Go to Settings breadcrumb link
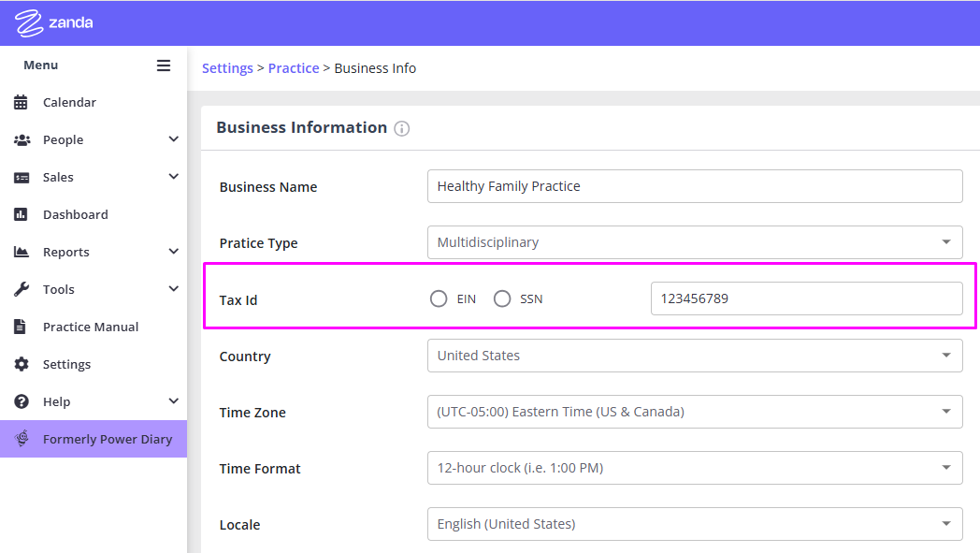Image resolution: width=980 pixels, height=553 pixels. pyautogui.click(x=227, y=68)
